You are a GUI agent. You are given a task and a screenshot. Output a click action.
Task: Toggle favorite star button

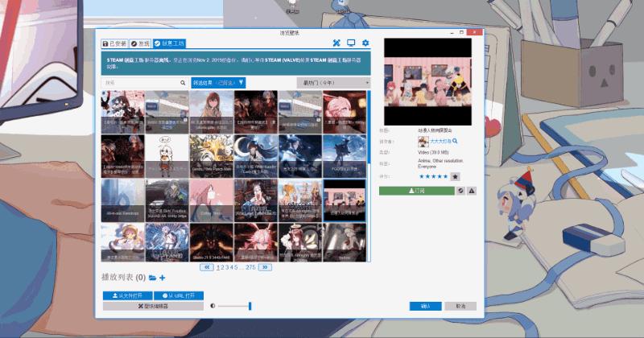tap(455, 176)
